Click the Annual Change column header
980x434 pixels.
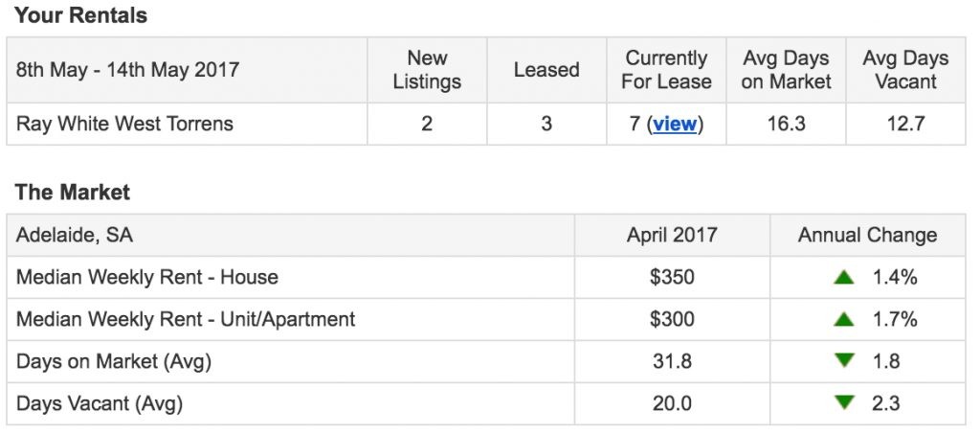pos(867,235)
